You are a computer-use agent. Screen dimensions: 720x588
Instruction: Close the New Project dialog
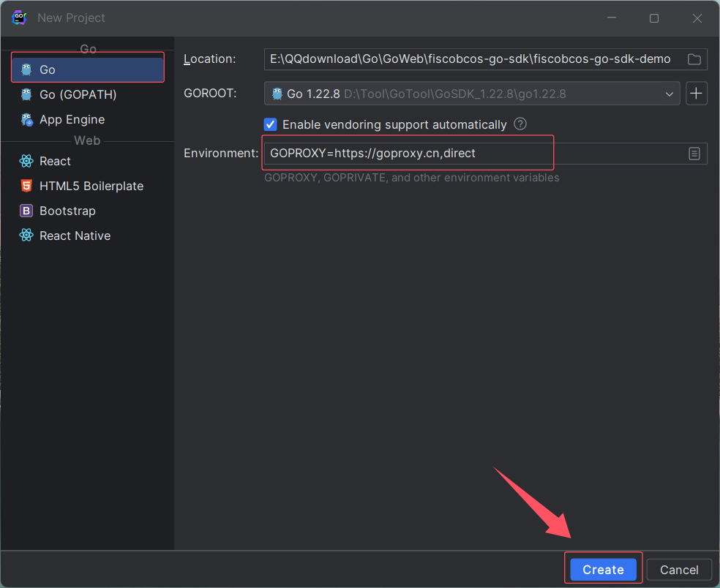point(697,18)
